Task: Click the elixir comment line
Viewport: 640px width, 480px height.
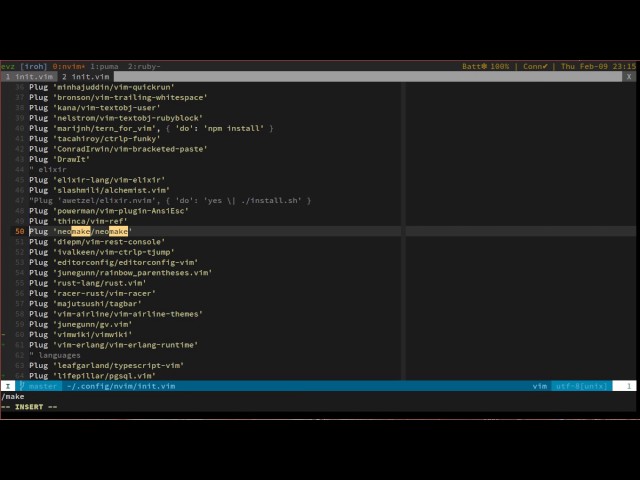Action: coord(48,169)
